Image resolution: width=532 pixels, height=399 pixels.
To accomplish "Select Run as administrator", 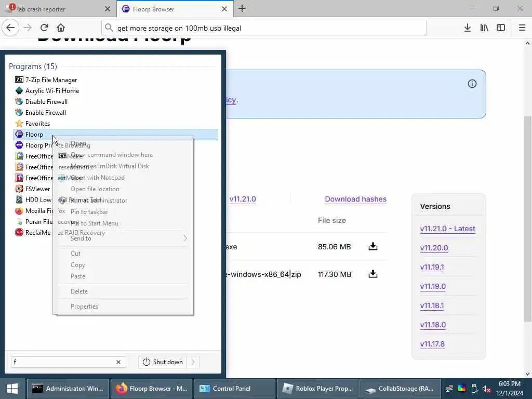I will click(123, 201).
